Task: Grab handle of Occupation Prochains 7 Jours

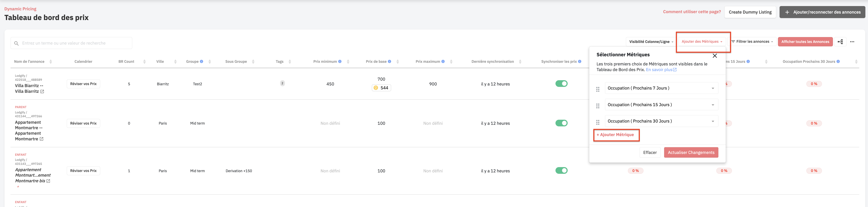Action: [598, 89]
